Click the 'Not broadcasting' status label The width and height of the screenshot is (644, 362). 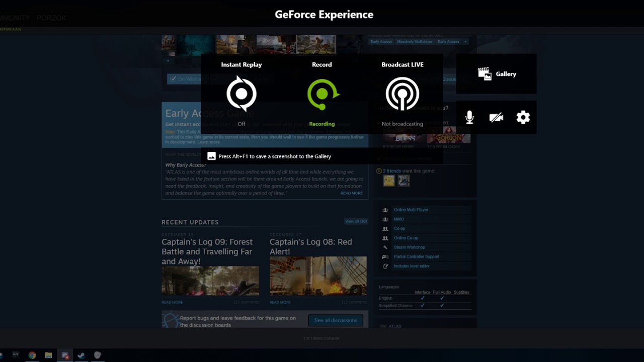tap(403, 124)
